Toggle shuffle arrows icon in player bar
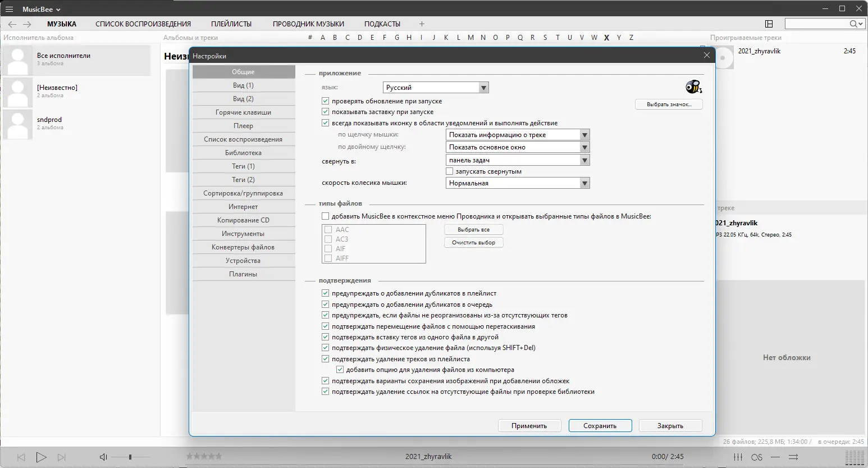The height and width of the screenshot is (468, 868). (793, 457)
